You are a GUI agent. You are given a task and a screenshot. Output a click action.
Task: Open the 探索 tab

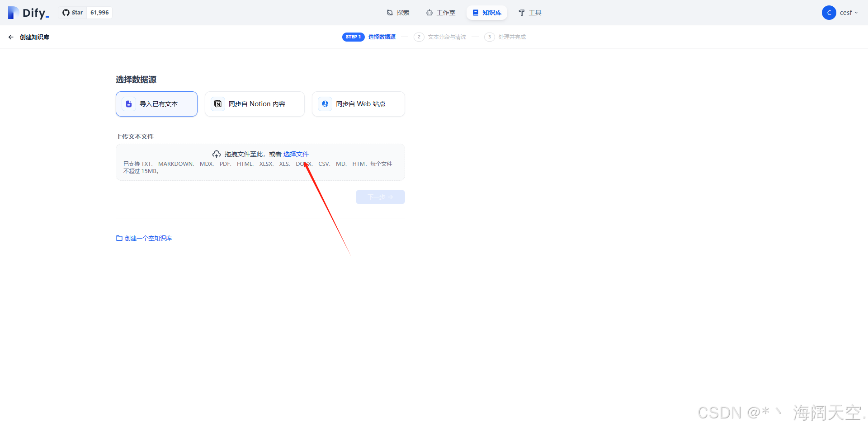(x=398, y=13)
